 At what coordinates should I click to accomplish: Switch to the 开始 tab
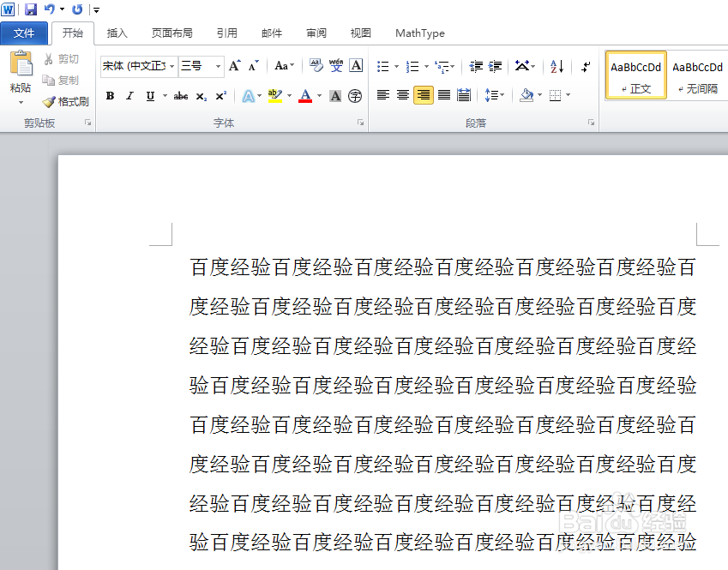coord(73,33)
